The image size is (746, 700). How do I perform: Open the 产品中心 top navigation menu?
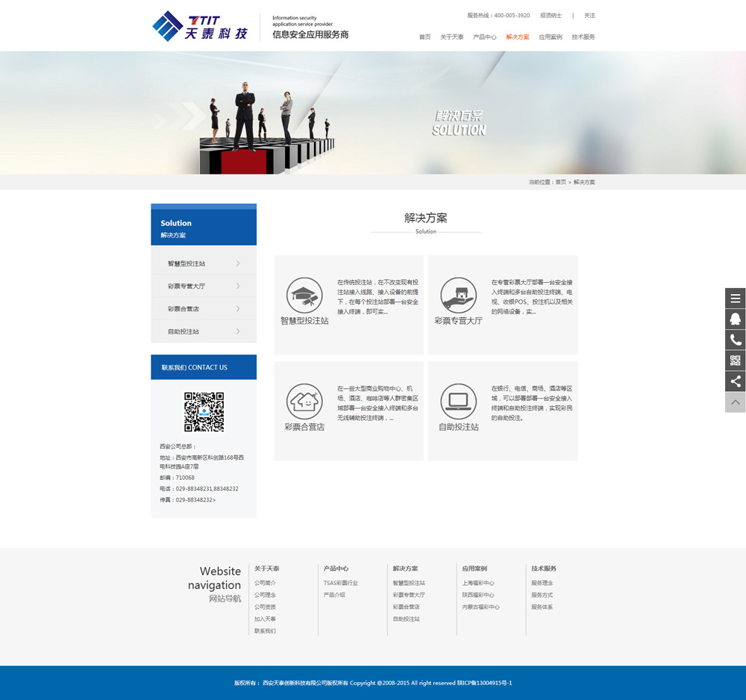pos(484,37)
